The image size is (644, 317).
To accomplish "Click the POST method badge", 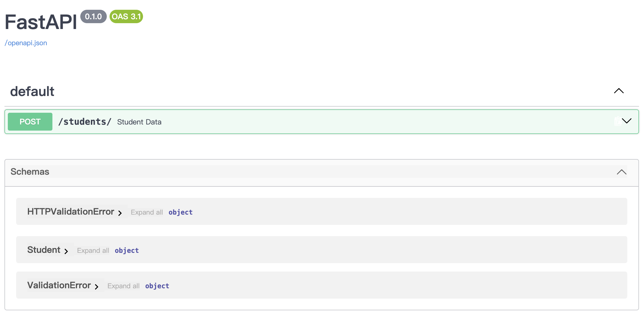I will click(x=30, y=122).
